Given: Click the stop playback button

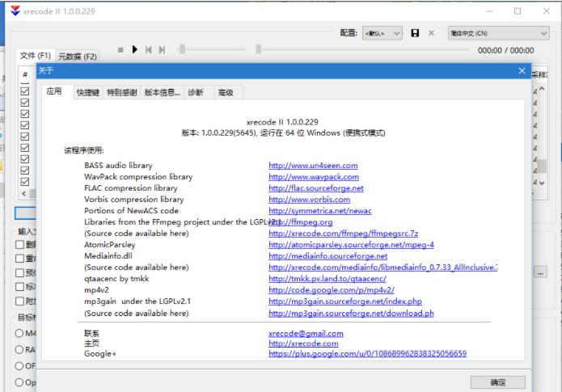Looking at the screenshot, I should pos(120,50).
